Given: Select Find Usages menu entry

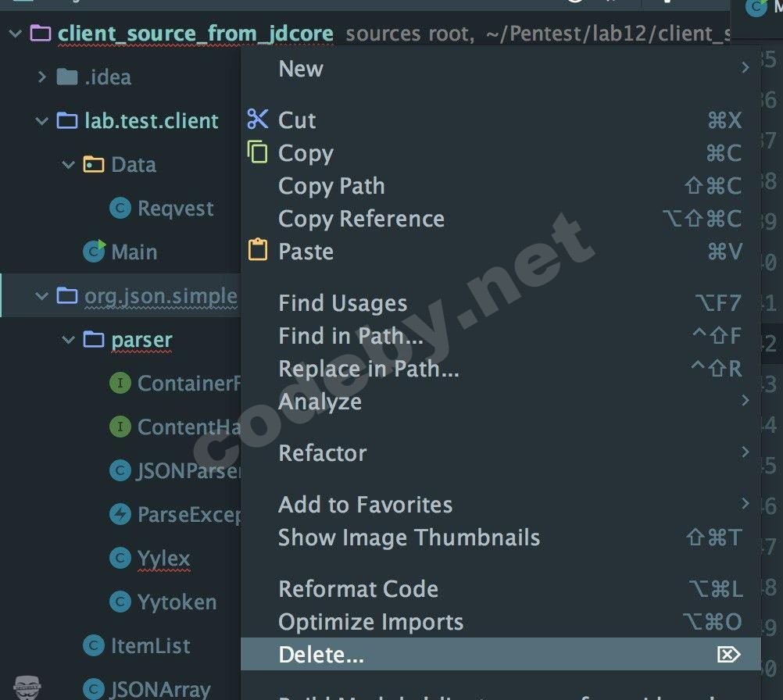Looking at the screenshot, I should pyautogui.click(x=501, y=303).
